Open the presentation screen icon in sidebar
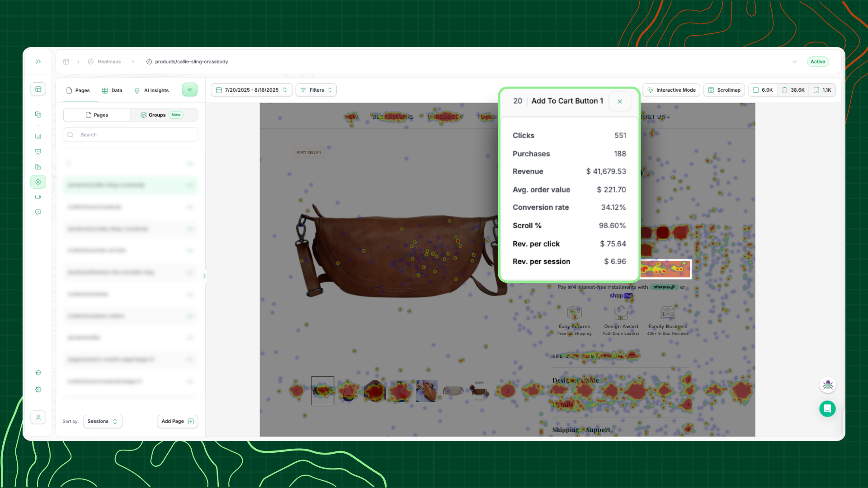 point(38,152)
